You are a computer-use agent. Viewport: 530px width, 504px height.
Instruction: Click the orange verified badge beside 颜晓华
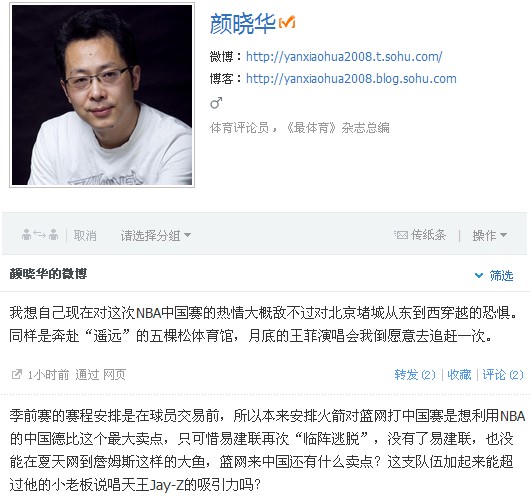click(x=287, y=22)
